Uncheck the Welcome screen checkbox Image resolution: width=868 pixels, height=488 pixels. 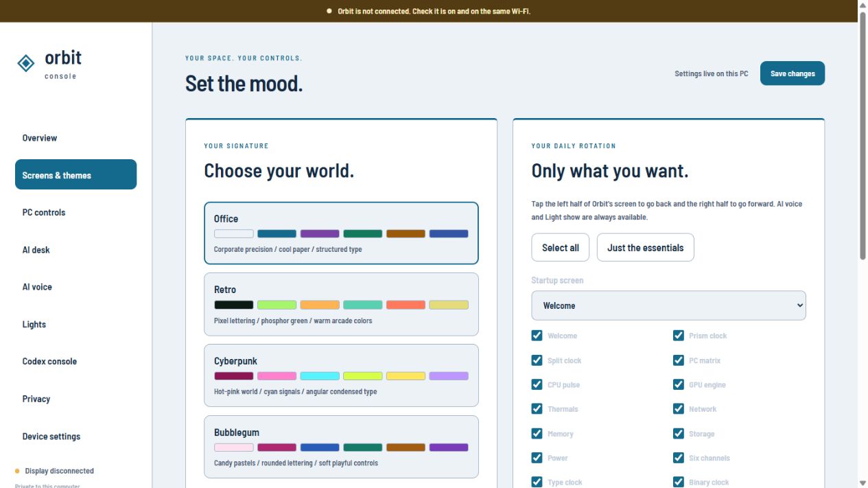tap(537, 336)
